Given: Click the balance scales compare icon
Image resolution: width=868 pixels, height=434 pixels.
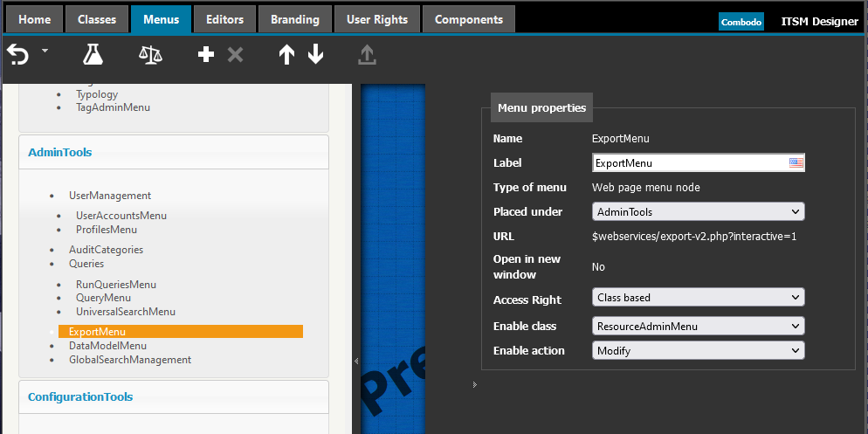Looking at the screenshot, I should tap(150, 55).
